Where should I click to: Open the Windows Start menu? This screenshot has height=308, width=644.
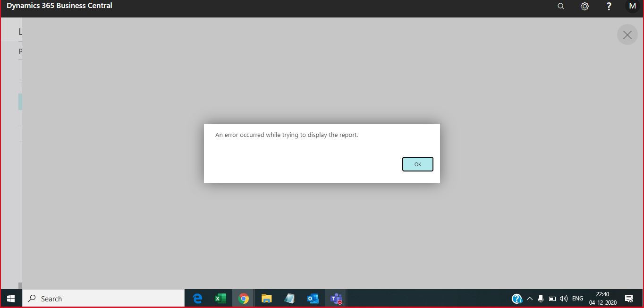[10, 298]
